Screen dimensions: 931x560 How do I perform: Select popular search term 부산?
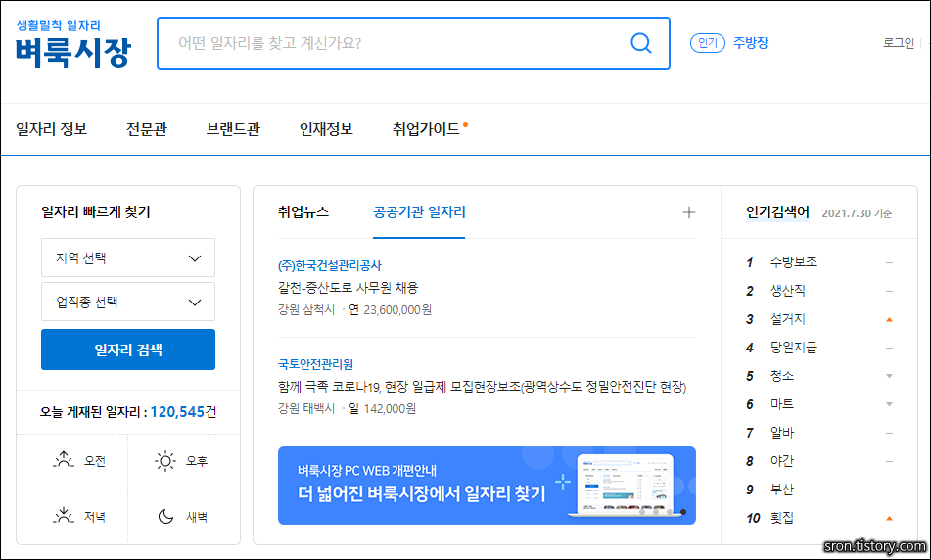point(782,490)
